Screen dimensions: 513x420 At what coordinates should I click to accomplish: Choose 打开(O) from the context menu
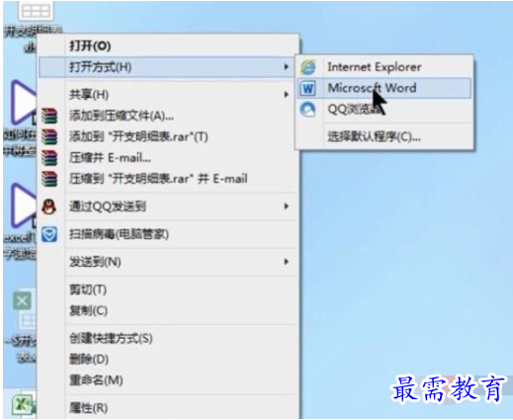click(168, 46)
